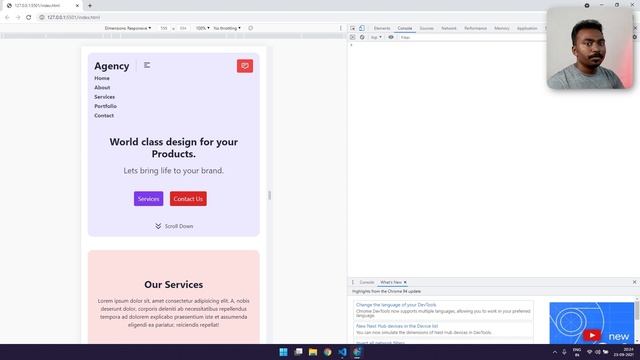
Task: Click the rotate icon in device toolbar
Action: [251, 28]
